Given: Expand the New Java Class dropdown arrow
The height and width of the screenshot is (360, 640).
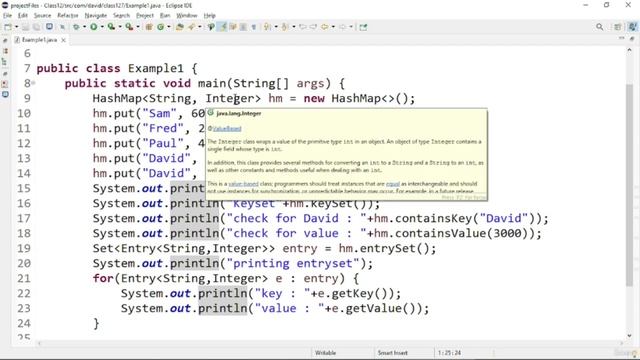Looking at the screenshot, I should (169, 27).
